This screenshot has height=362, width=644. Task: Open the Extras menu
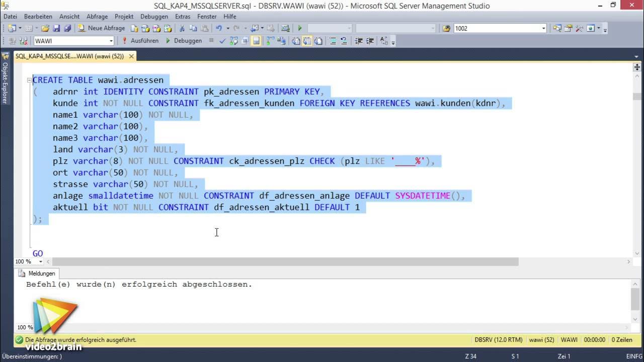(x=183, y=17)
